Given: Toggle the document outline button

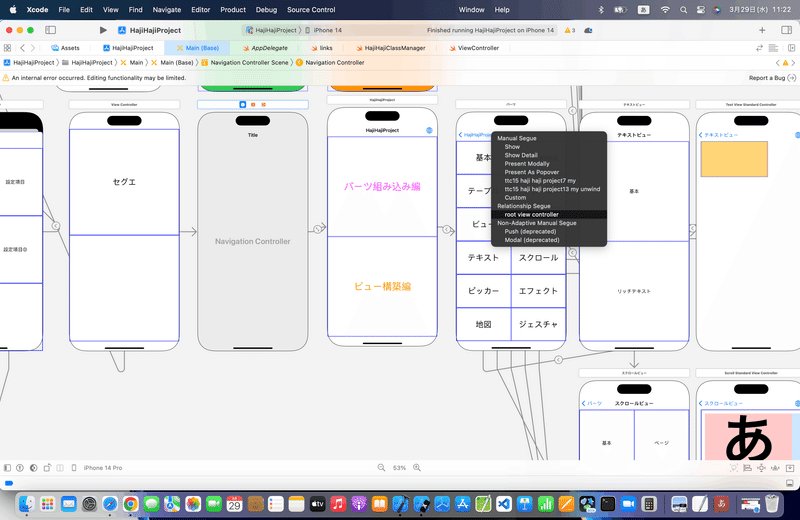Looking at the screenshot, I should pos(7,467).
